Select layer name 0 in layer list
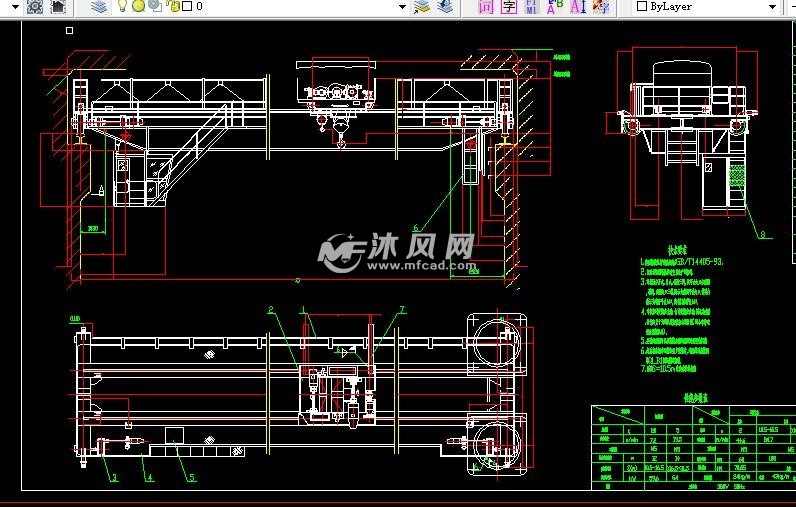 199,6
